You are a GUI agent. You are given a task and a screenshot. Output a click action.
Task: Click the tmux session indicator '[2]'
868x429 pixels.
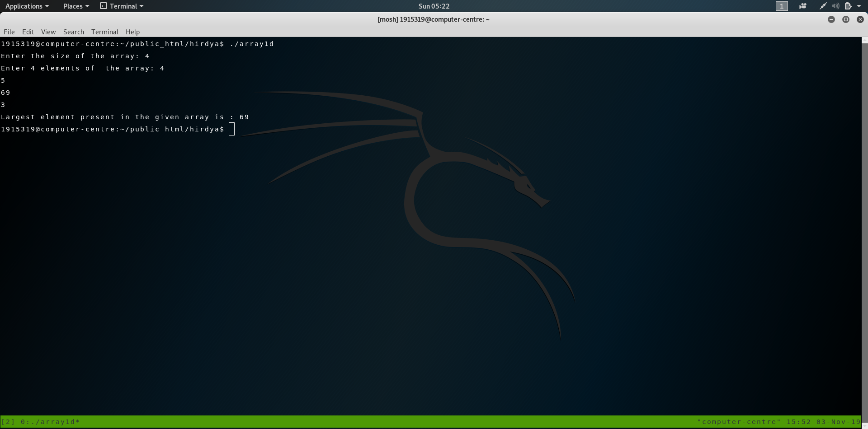pos(8,422)
